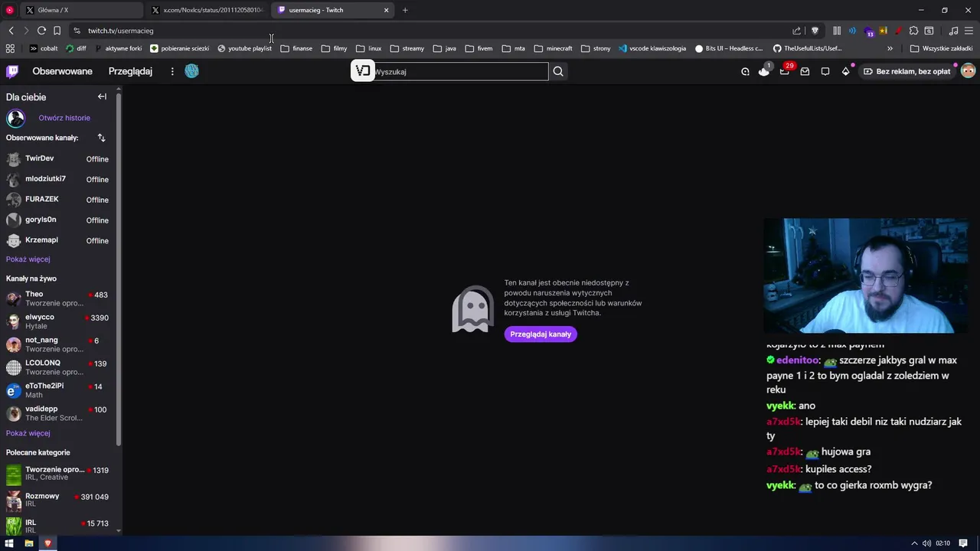Click the blue sound waves extension icon

852,31
